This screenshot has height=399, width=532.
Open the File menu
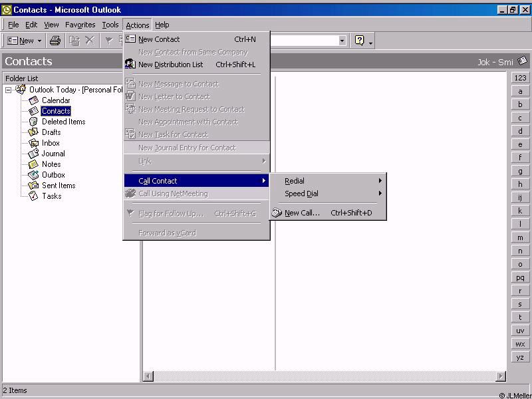pos(13,25)
